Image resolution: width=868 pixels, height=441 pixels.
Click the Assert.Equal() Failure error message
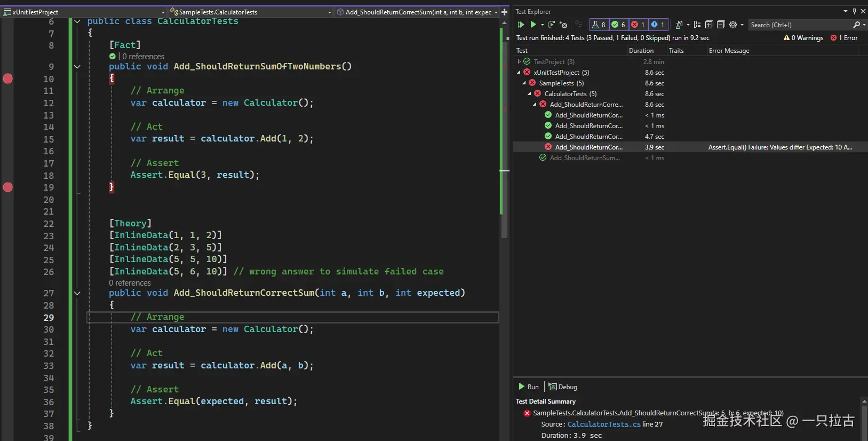(780, 147)
